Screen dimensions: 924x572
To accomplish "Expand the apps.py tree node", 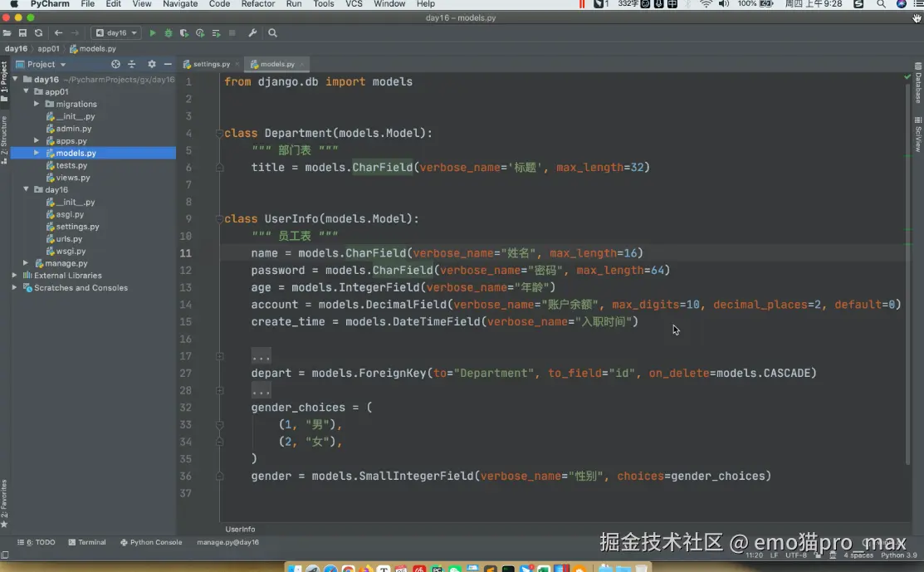I will 37,141.
